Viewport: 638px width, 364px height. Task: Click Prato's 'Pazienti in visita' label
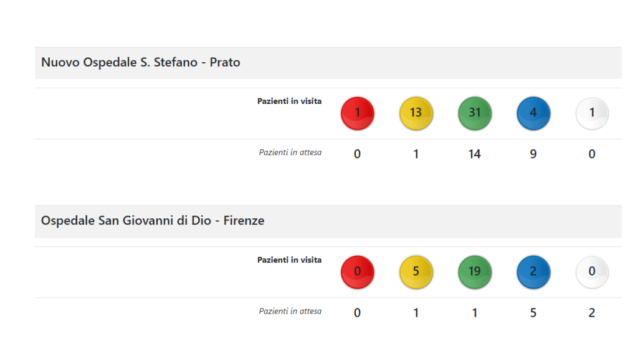290,101
